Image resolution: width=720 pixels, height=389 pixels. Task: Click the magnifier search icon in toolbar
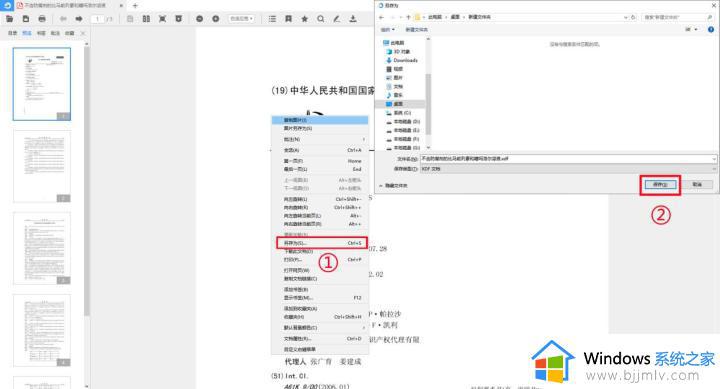coord(321,19)
